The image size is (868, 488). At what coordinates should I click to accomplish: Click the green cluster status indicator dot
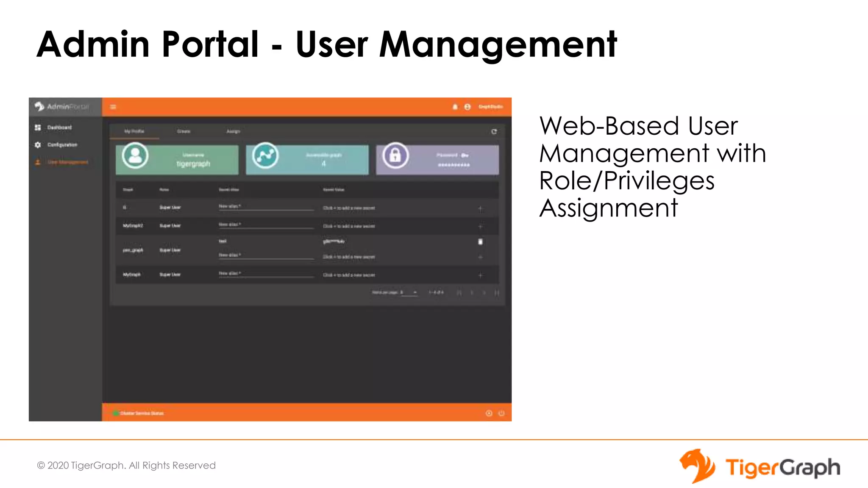click(x=115, y=413)
